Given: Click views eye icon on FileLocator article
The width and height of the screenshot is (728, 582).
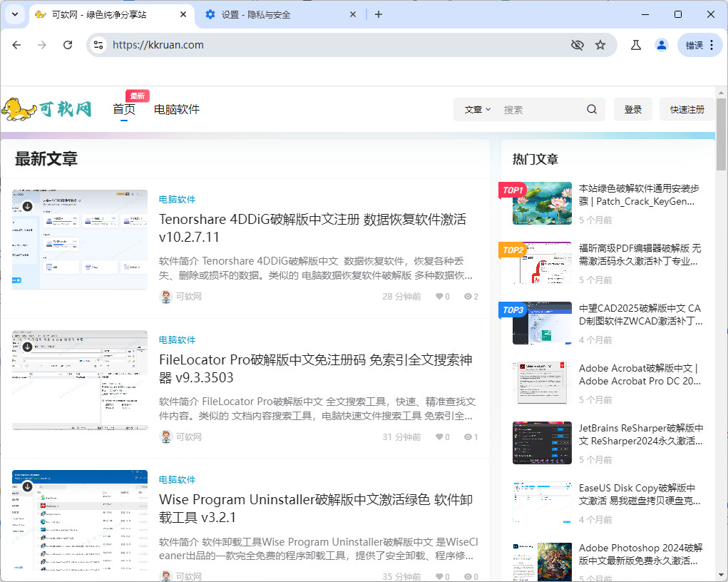Looking at the screenshot, I should [x=468, y=436].
